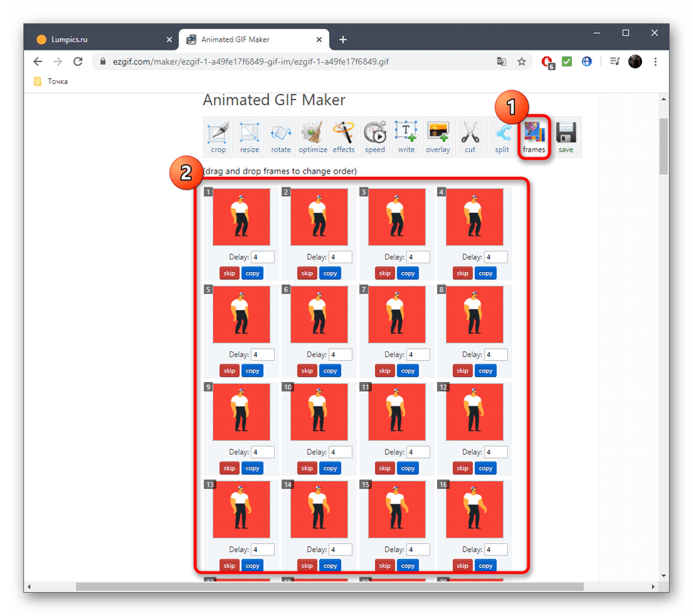
Task: Open Chrome three-dot menu
Action: point(656,61)
